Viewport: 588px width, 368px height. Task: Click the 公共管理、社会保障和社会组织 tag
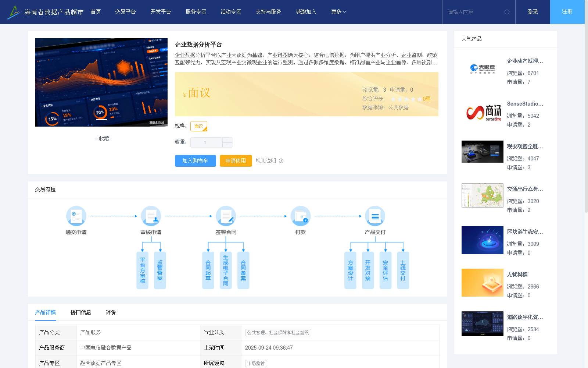(278, 333)
